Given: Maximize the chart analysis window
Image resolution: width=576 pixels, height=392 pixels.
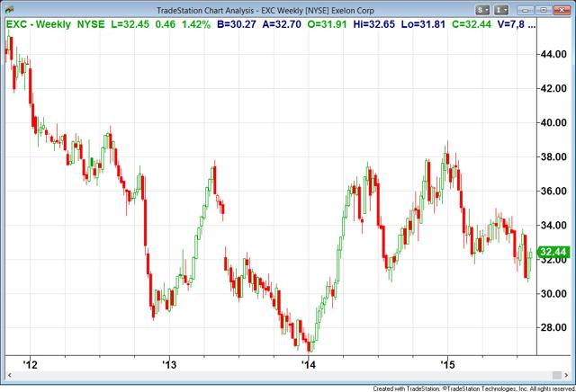Looking at the screenshot, I should pos(544,10).
